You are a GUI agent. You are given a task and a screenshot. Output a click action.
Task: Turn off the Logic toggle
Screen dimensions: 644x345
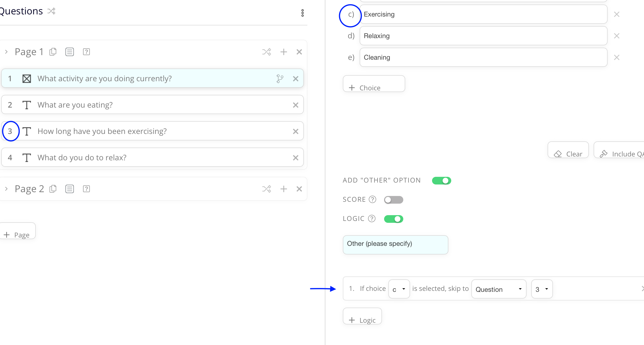[x=393, y=219]
